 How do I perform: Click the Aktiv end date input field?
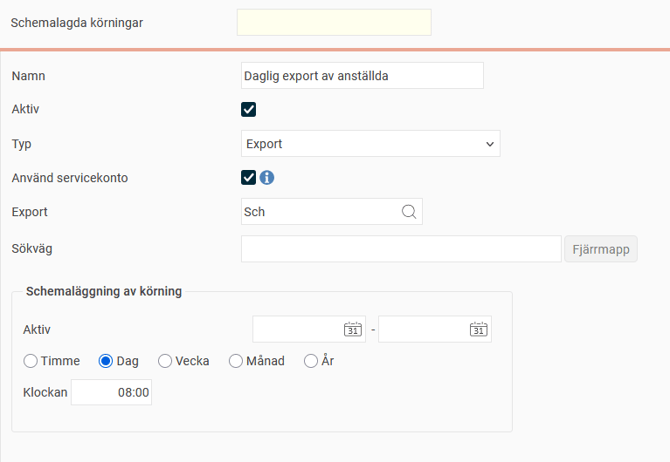pos(422,329)
